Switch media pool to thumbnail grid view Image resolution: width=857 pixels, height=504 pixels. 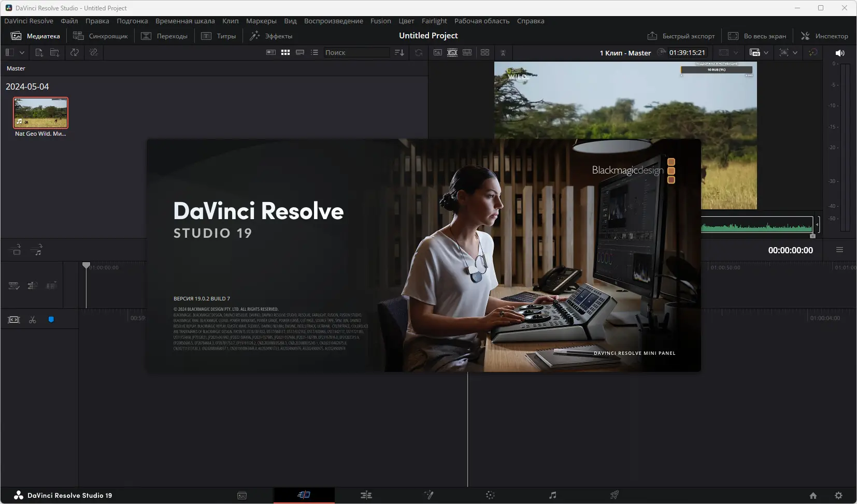(x=285, y=52)
